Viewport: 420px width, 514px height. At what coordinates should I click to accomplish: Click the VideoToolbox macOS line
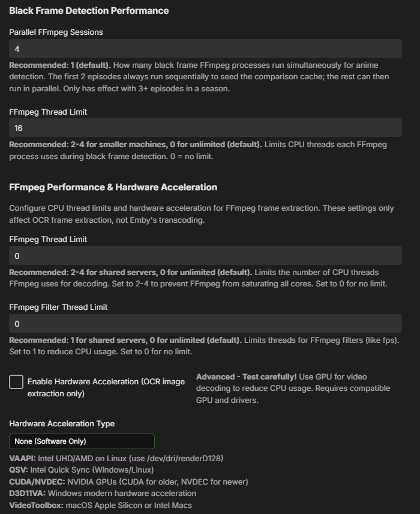click(101, 505)
